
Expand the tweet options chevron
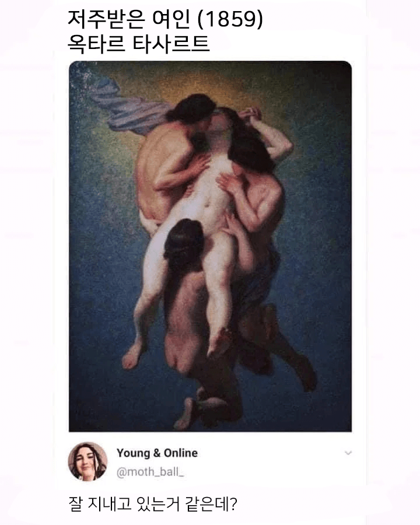tap(348, 453)
